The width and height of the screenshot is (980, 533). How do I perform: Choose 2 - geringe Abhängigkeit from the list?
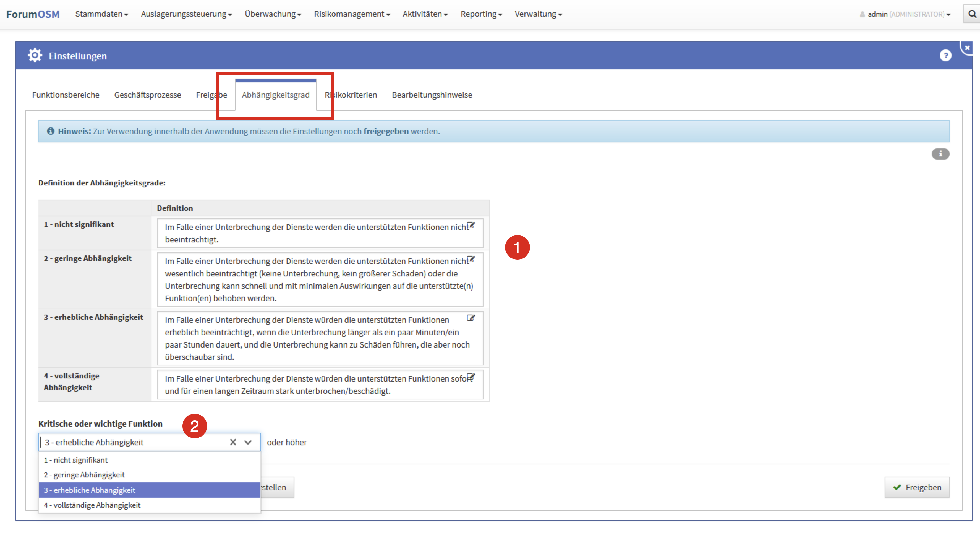coord(84,475)
